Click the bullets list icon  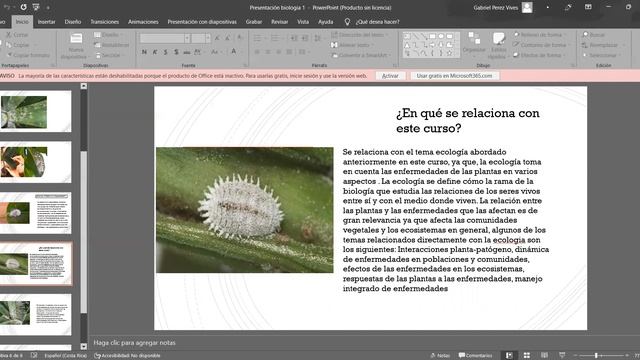[x=257, y=38]
